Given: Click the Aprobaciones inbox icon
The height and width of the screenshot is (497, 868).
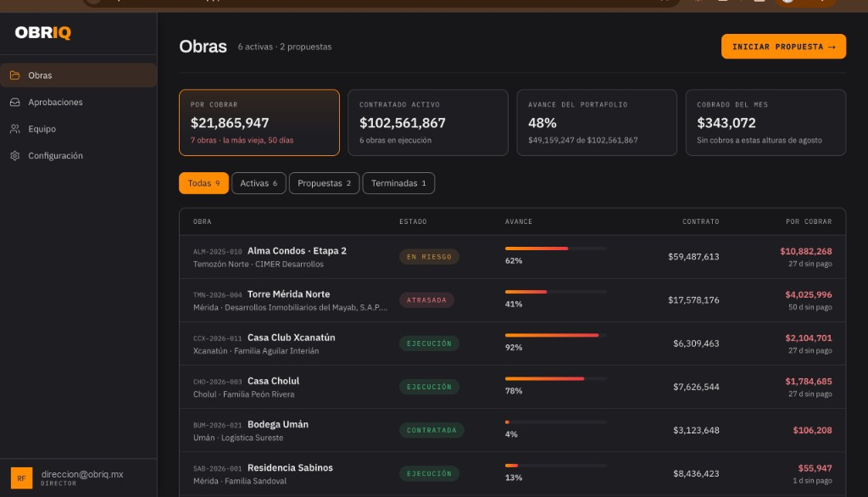Looking at the screenshot, I should click(15, 102).
